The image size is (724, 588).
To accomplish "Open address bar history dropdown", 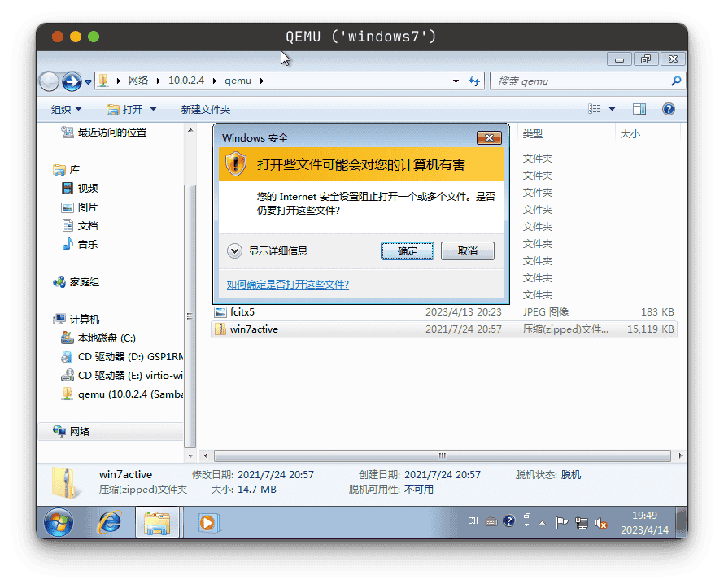I will [456, 81].
